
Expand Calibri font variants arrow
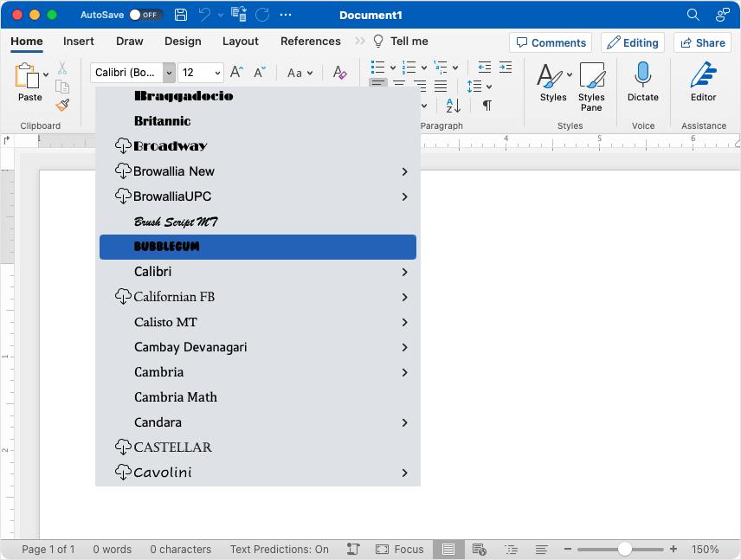pyautogui.click(x=404, y=272)
